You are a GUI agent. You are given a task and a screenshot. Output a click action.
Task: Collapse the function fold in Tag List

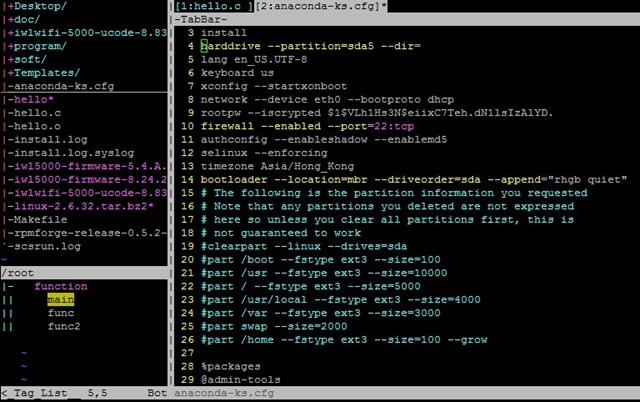[61, 287]
